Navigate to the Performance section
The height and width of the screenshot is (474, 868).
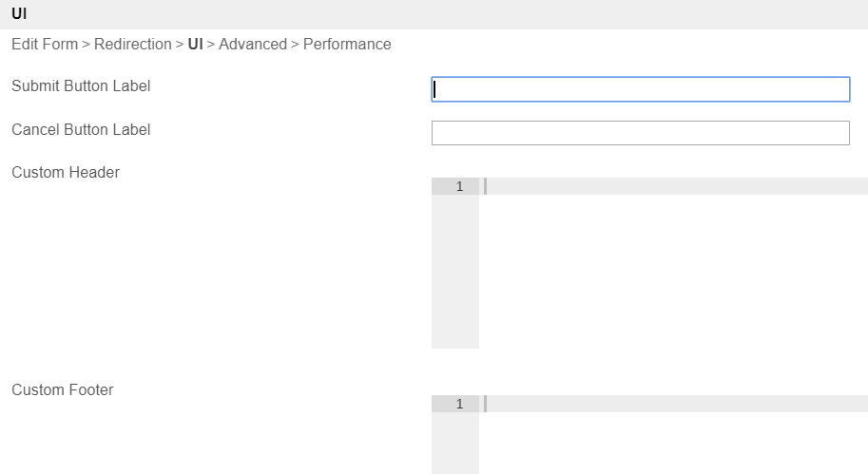tap(347, 45)
